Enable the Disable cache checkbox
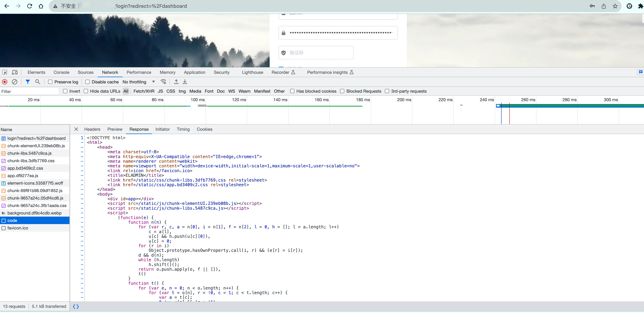This screenshot has height=313, width=644. [87, 82]
